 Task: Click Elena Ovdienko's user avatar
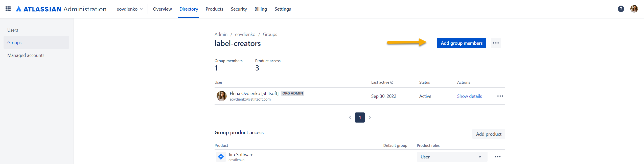[x=221, y=96]
